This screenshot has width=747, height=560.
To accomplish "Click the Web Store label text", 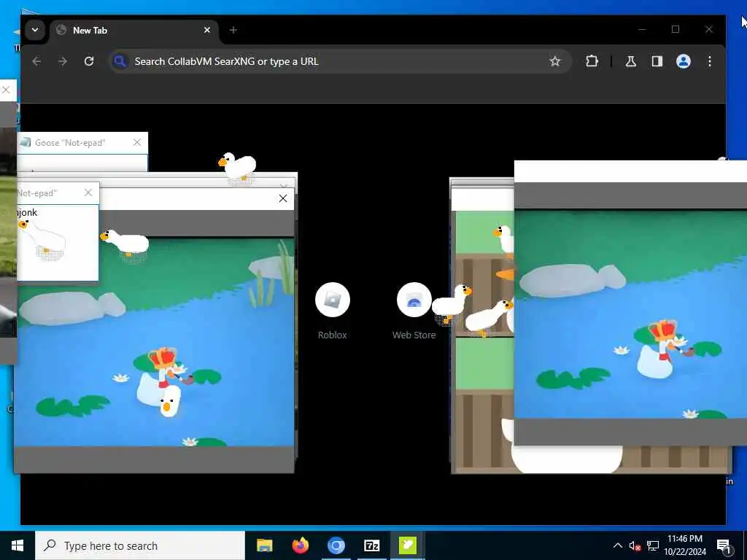I will click(x=414, y=335).
